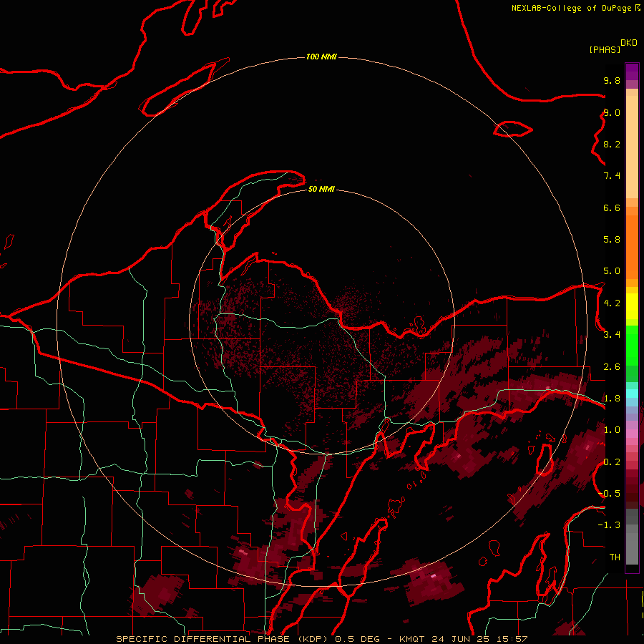Pick the orange segment of the color bar
This screenshot has width=644, height=644.
pos(632,247)
